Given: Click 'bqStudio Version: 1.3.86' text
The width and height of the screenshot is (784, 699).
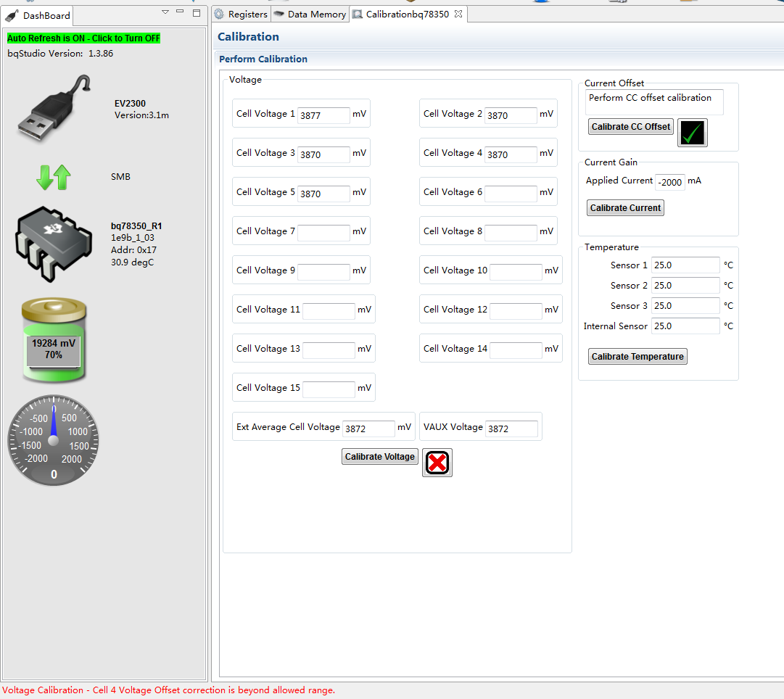Looking at the screenshot, I should [x=60, y=54].
